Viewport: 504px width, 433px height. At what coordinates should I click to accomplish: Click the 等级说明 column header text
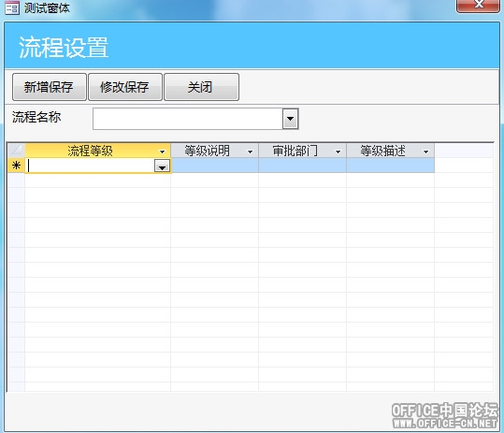tap(208, 151)
